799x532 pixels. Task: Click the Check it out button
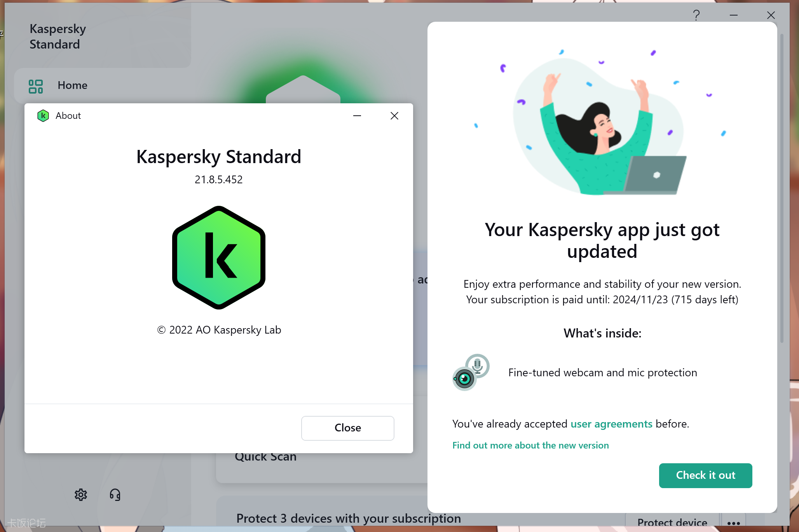coord(706,475)
